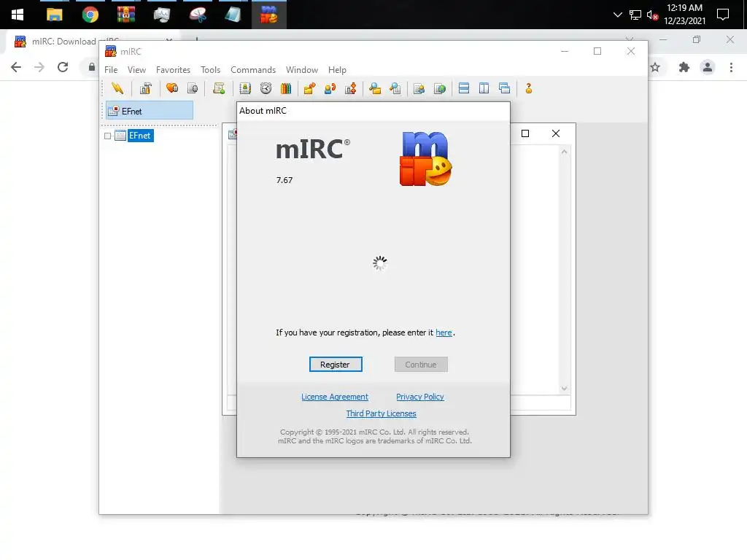Bookmark page with Chrome star icon

[656, 68]
